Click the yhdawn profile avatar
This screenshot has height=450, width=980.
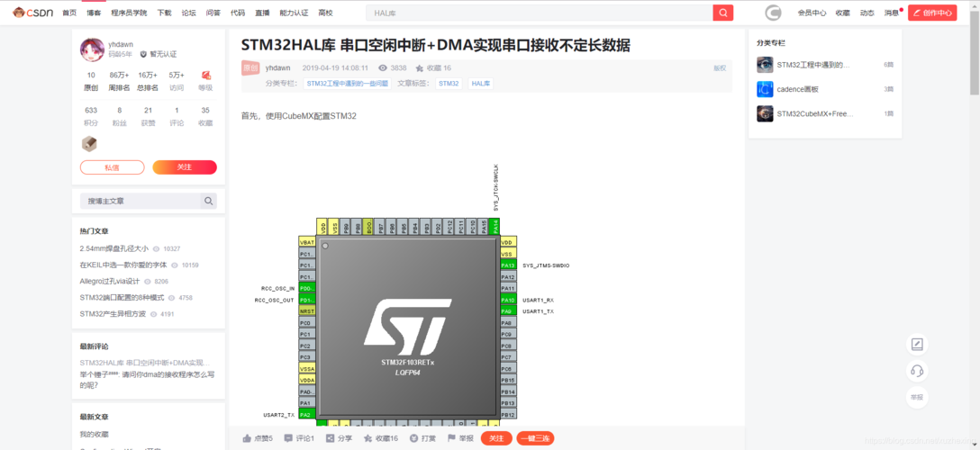[x=92, y=49]
